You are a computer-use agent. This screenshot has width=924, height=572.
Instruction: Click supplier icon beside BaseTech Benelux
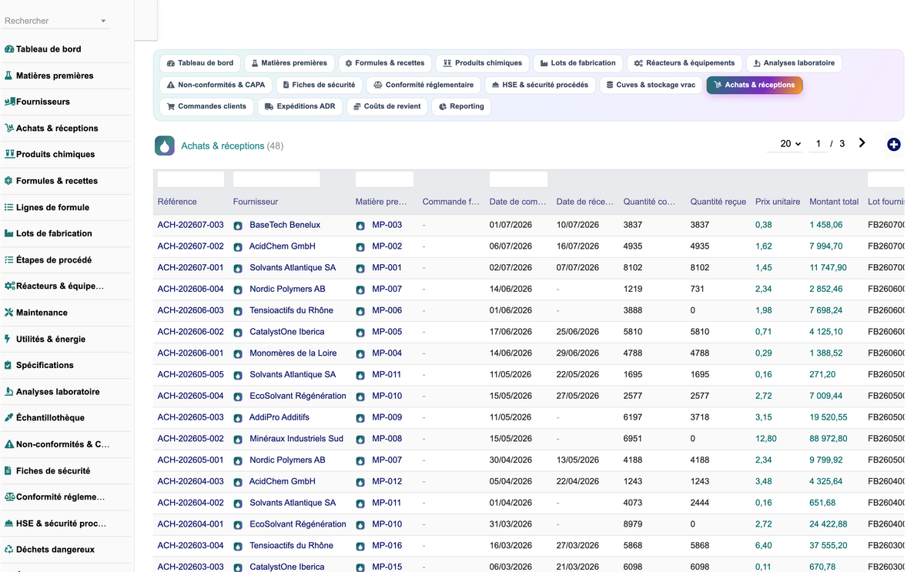239,226
